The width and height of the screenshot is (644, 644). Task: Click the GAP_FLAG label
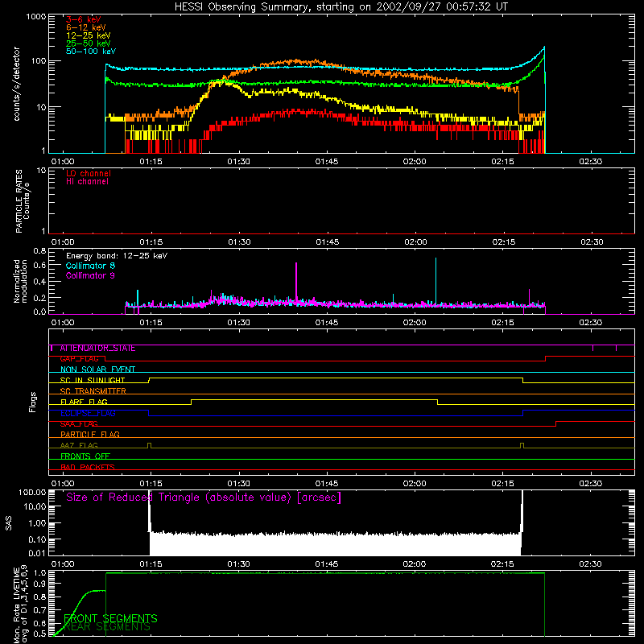coord(79,359)
